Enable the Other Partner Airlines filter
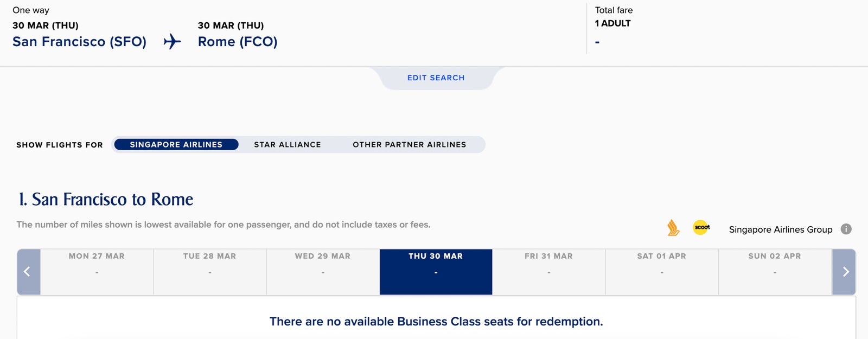Screen dimensions: 868x339 [409, 144]
